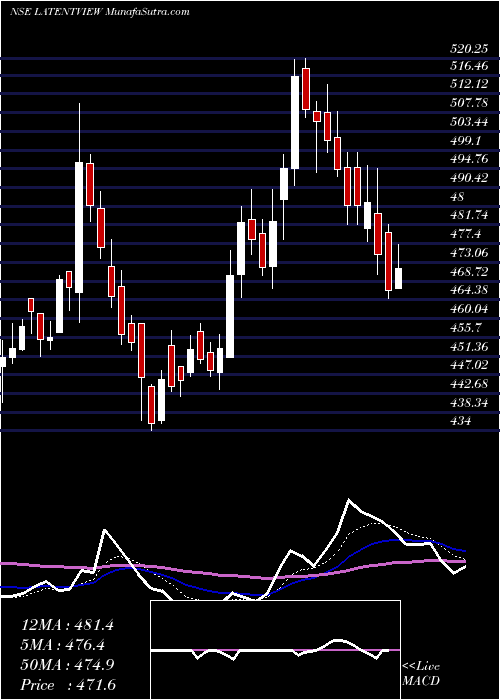The image size is (500, 700).
Task: Click inside the MACD histogram panel
Action: point(275,650)
